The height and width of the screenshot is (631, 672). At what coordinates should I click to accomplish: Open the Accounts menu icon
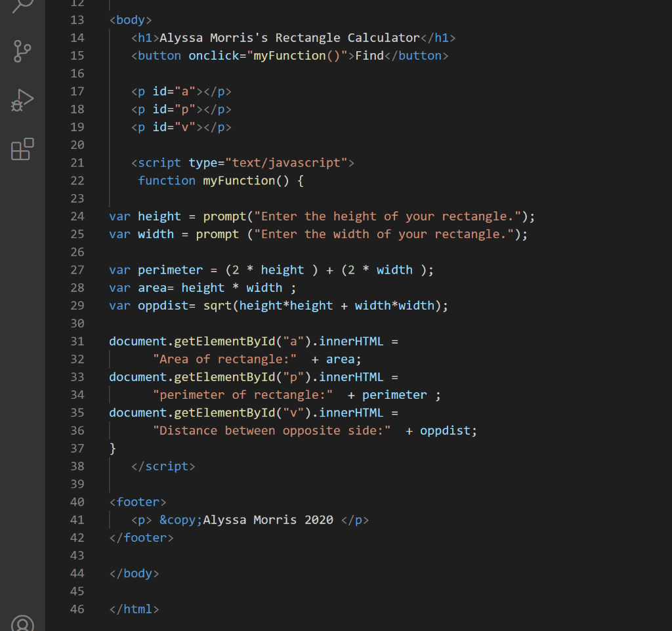point(22,623)
